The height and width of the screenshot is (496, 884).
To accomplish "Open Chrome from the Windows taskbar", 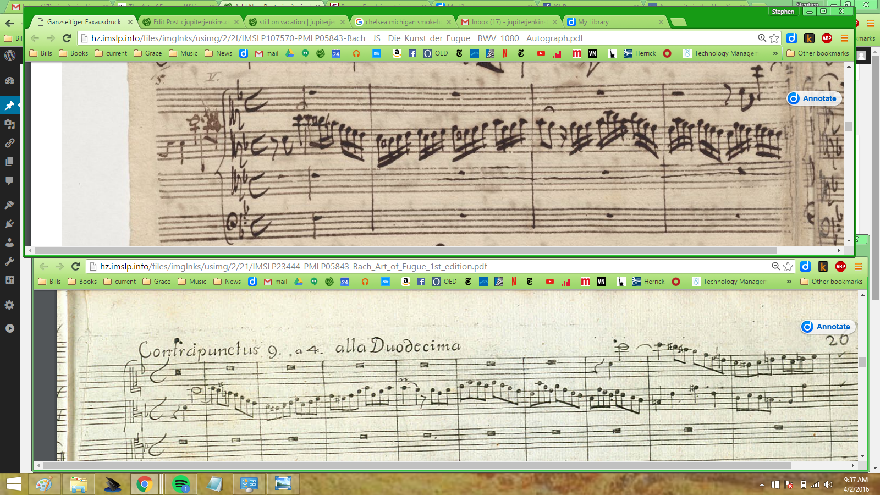I will [x=144, y=484].
